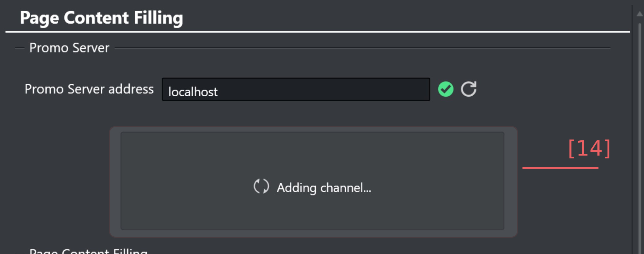Click the word "localhost" in the address field

(193, 92)
